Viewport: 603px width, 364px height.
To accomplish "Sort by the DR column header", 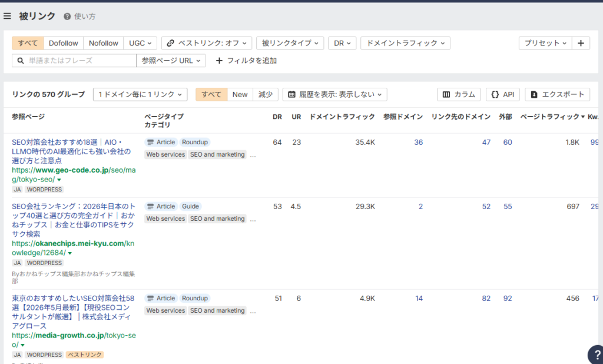I will tap(277, 117).
